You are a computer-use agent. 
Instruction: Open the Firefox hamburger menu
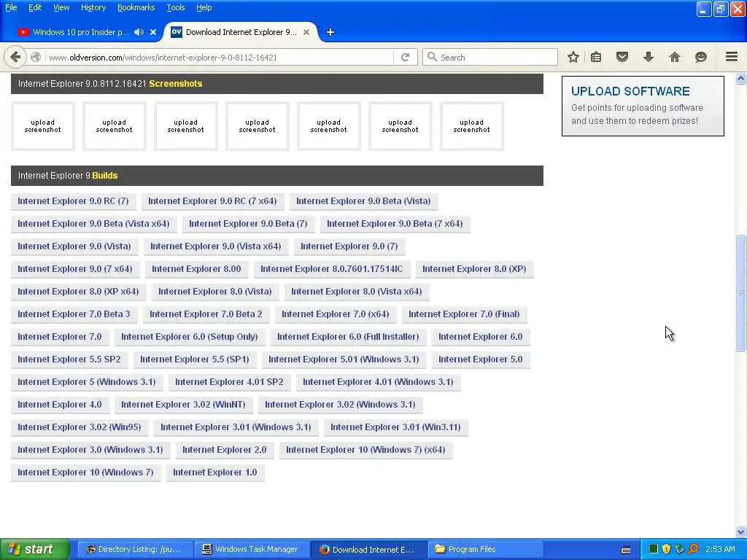(x=732, y=57)
